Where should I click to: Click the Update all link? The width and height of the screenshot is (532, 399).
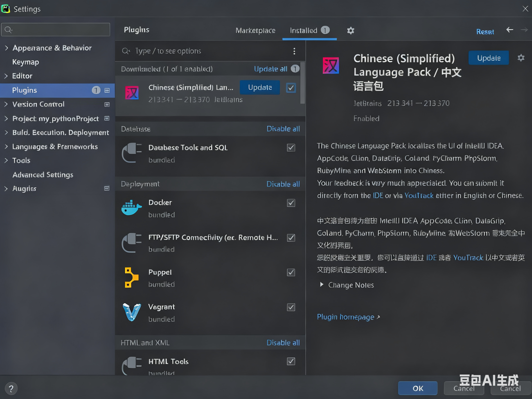pyautogui.click(x=270, y=69)
